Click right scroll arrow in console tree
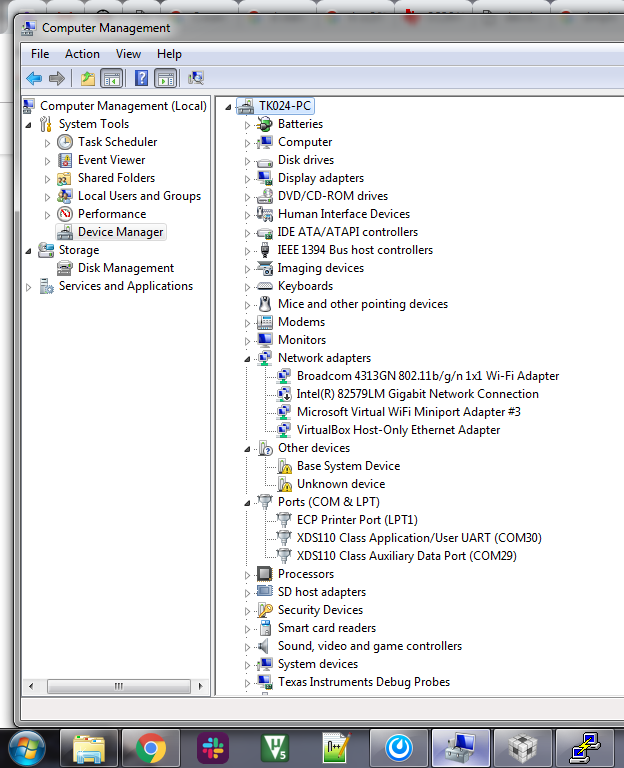The image size is (624, 768). [x=200, y=687]
